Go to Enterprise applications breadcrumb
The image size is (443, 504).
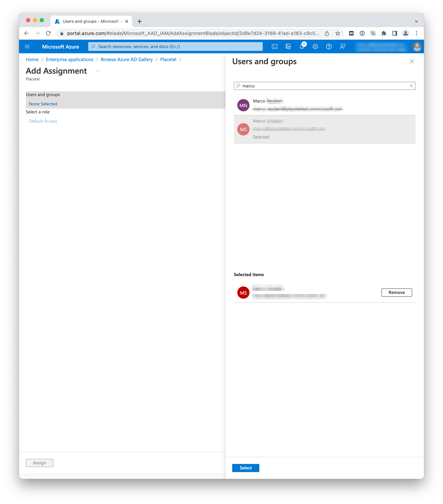[x=70, y=59]
